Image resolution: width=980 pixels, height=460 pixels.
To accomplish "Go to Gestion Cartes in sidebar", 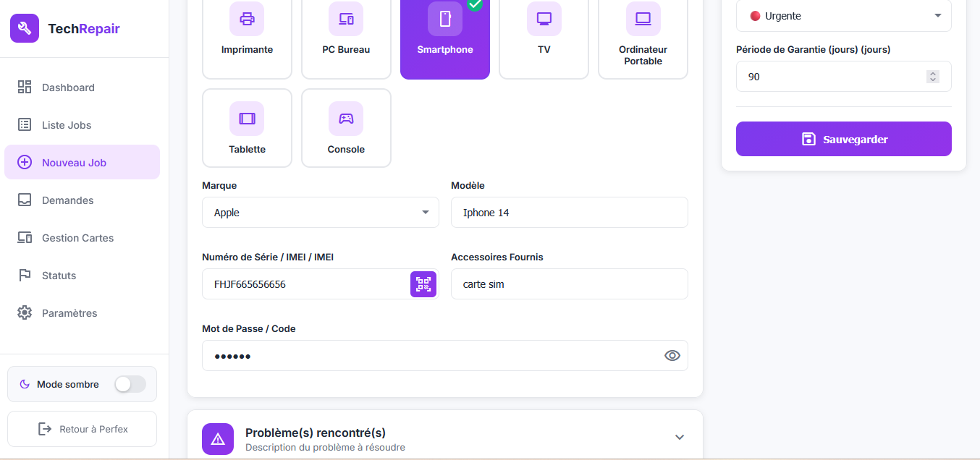I will point(77,238).
